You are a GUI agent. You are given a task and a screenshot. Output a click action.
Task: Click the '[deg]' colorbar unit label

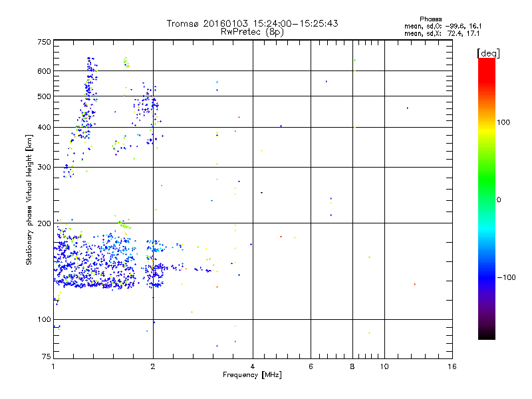point(488,53)
